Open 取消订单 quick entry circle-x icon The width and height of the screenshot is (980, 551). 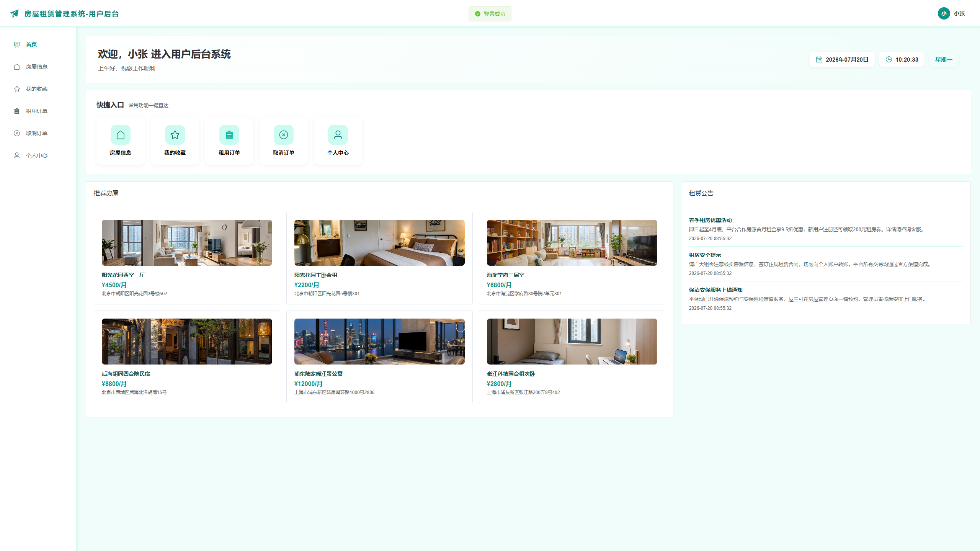coord(284,135)
